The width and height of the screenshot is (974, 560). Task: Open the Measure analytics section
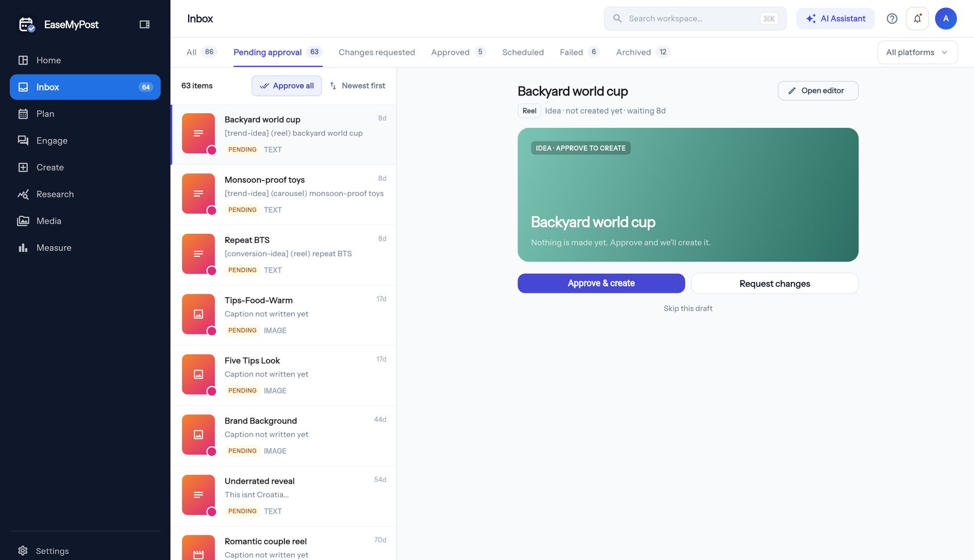(85, 248)
